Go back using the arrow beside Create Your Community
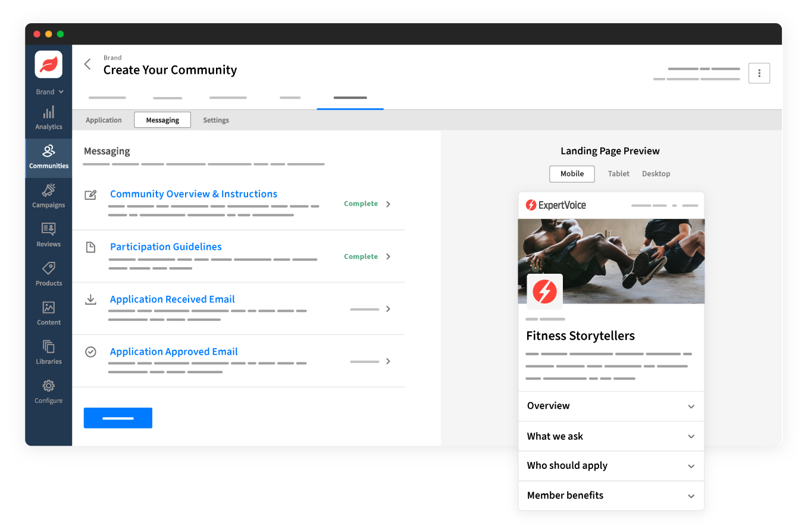Screen dimensions: 808x532 coord(87,64)
